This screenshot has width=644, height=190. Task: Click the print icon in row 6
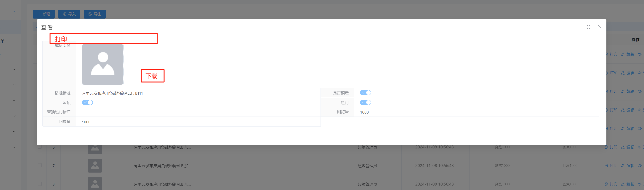pyautogui.click(x=606, y=147)
